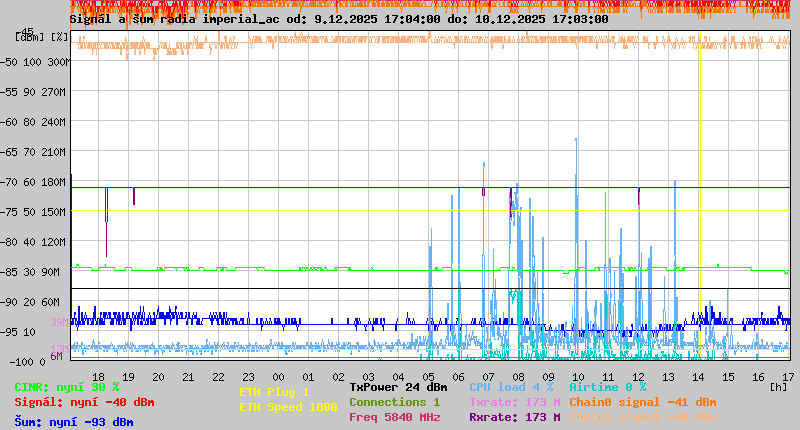Click the blue Šum noise legend label
Screen dimensions: 800x430
click(74, 421)
